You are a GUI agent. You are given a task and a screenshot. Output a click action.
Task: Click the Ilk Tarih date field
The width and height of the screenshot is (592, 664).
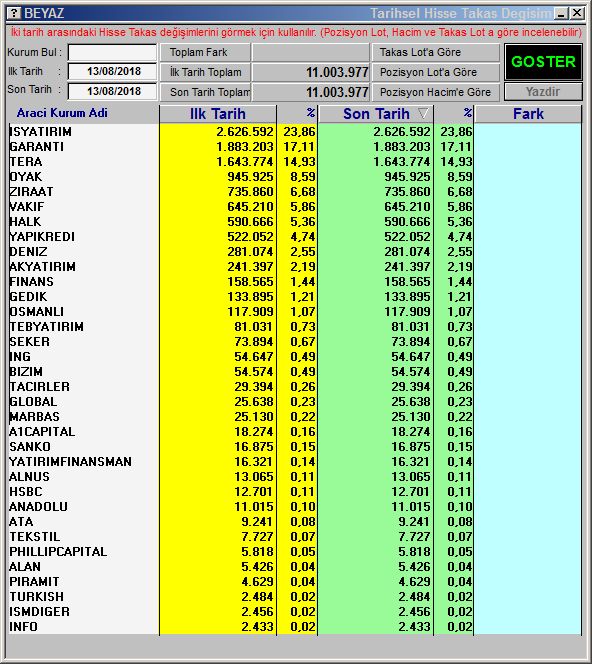113,72
